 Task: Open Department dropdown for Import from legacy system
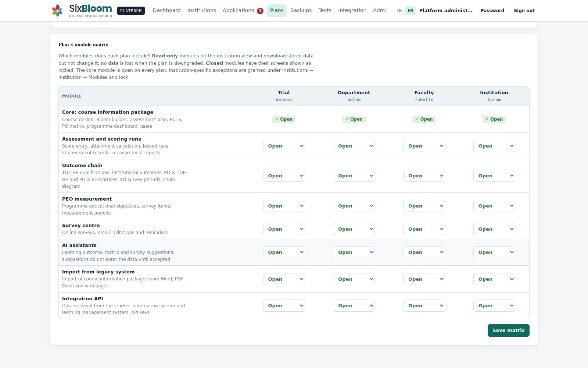point(354,279)
